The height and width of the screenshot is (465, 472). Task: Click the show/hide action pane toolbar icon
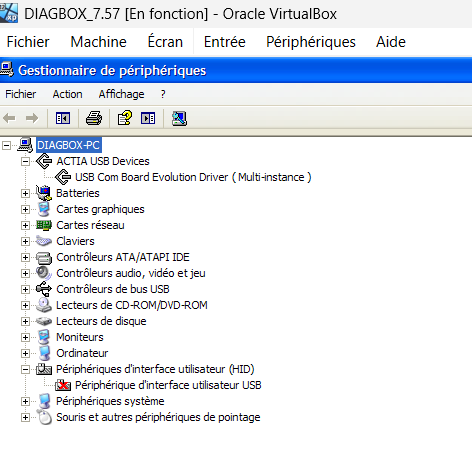click(x=148, y=118)
